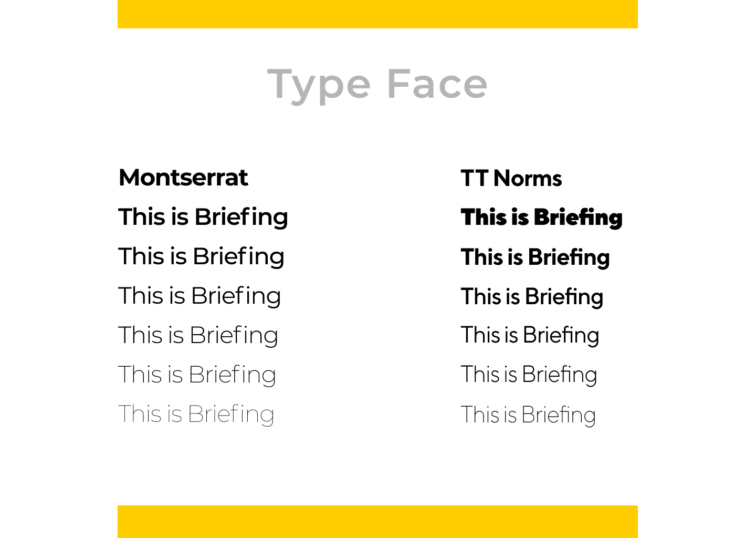
Task: Click the bottom yellow banner bar
Action: pyautogui.click(x=377, y=521)
